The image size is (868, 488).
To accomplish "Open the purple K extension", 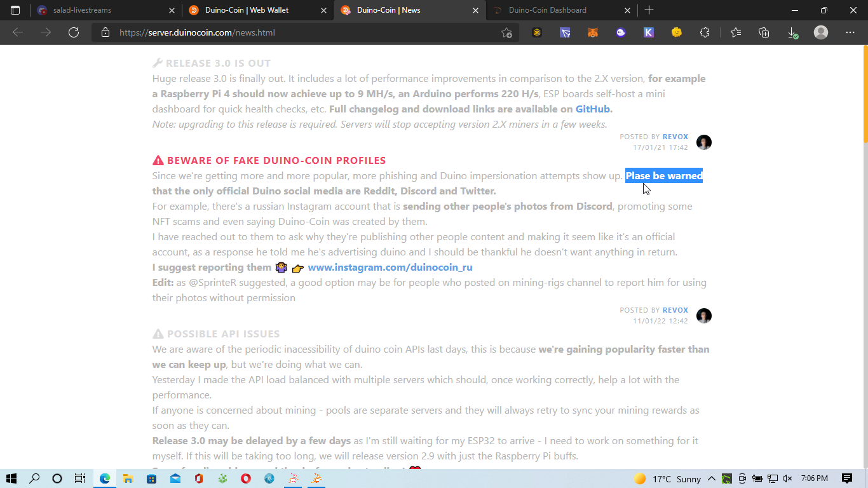I will pos(649,32).
